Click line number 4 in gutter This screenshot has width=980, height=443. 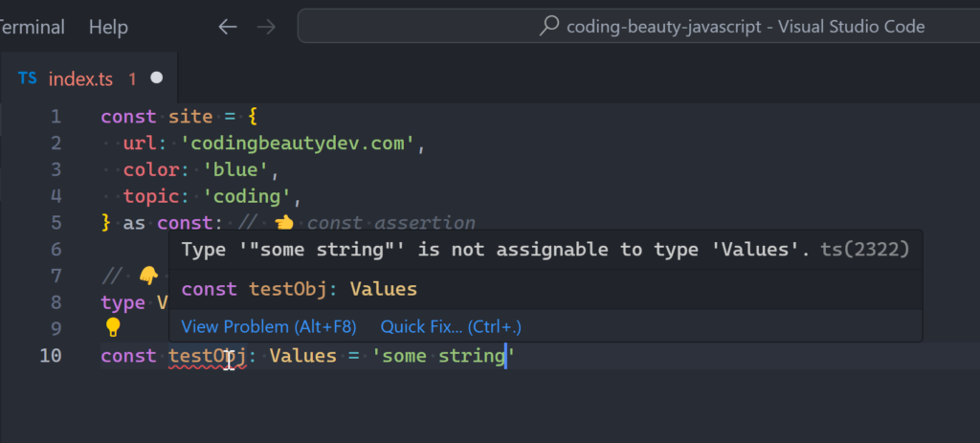tap(56, 197)
